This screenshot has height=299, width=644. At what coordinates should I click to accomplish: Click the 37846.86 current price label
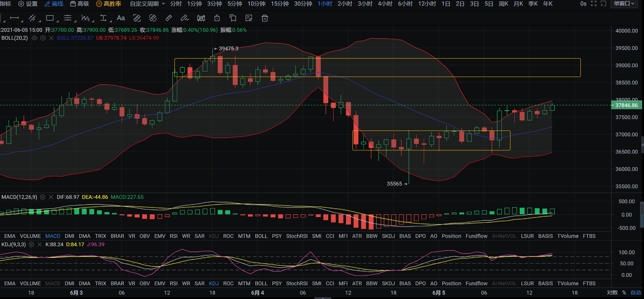pyautogui.click(x=626, y=105)
